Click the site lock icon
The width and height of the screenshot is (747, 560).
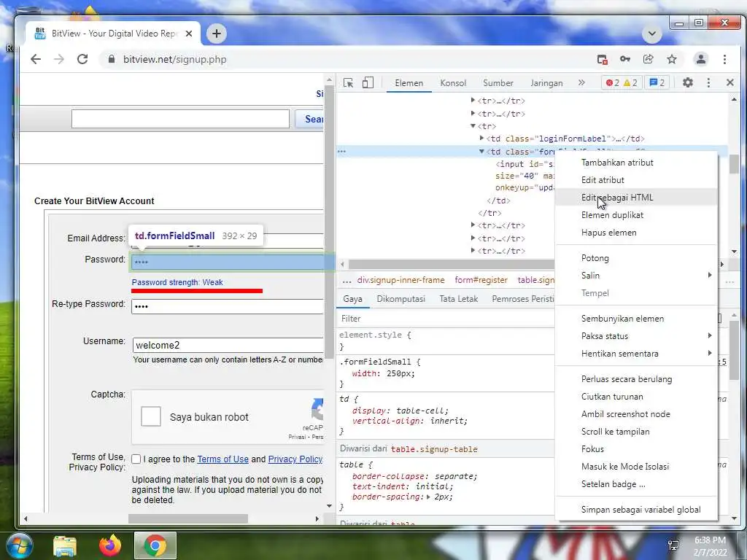pyautogui.click(x=112, y=59)
